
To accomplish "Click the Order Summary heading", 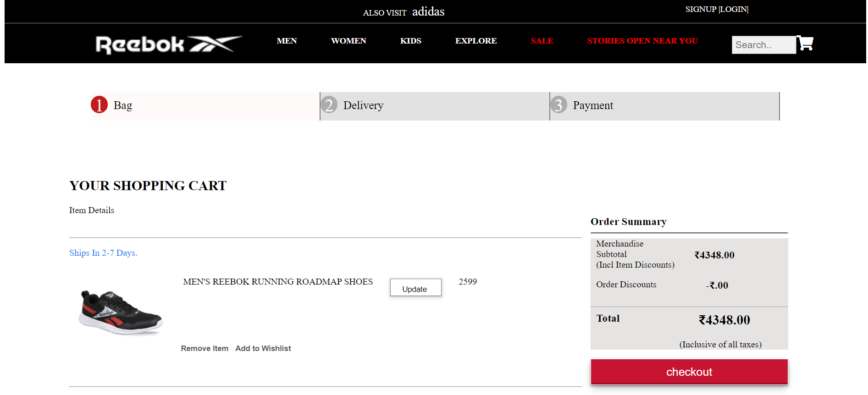I will [628, 222].
